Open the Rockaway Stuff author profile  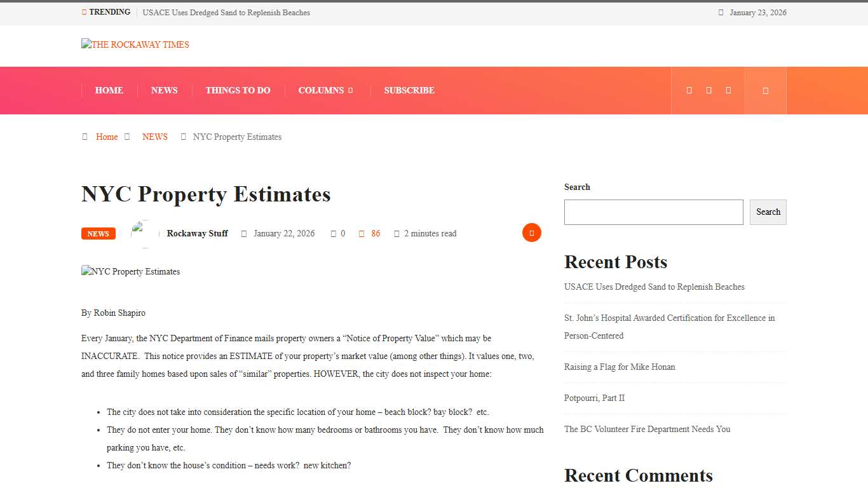coord(197,233)
